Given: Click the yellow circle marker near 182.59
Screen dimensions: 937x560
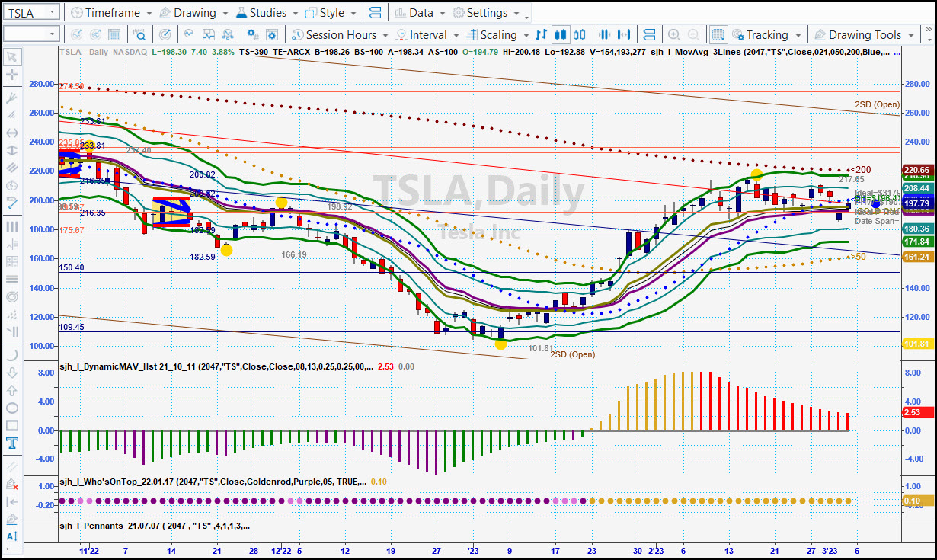Looking at the screenshot, I should 226,250.
